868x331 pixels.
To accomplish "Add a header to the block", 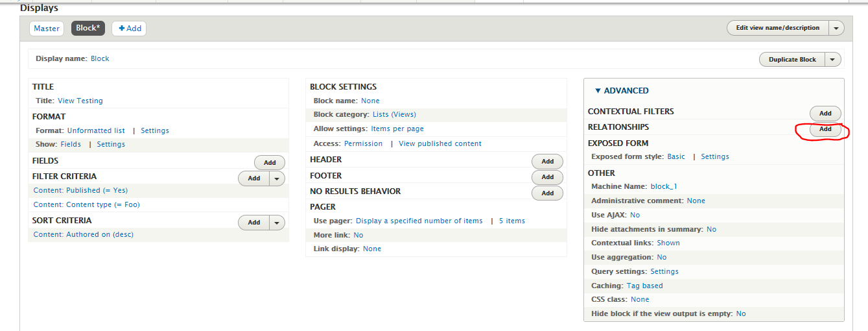I will 547,162.
